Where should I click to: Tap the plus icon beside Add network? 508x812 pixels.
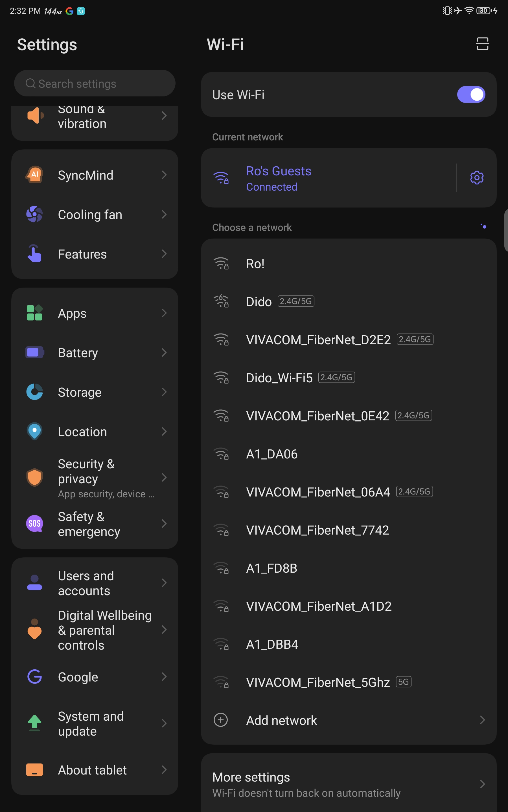pos(221,720)
